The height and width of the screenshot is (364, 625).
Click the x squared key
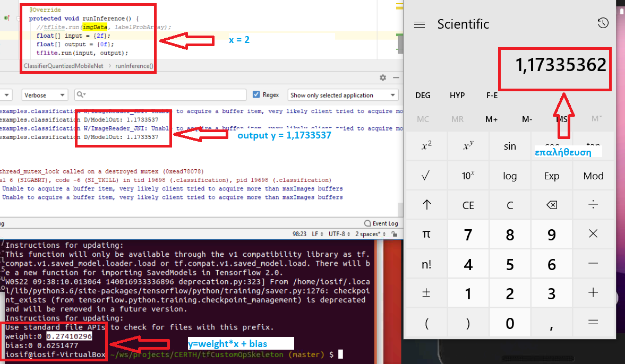click(426, 146)
